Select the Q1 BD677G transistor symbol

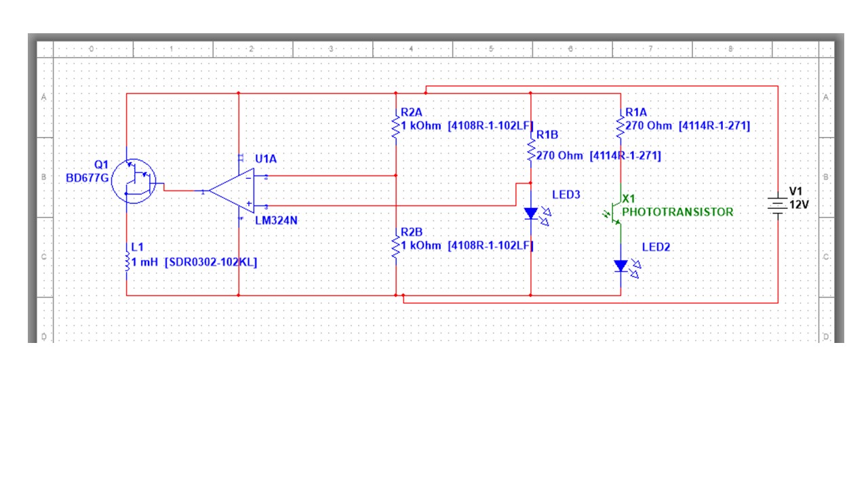(x=134, y=181)
